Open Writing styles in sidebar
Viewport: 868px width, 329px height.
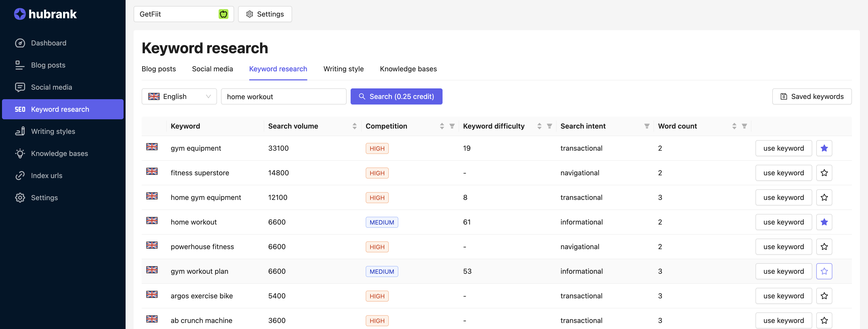click(x=52, y=131)
